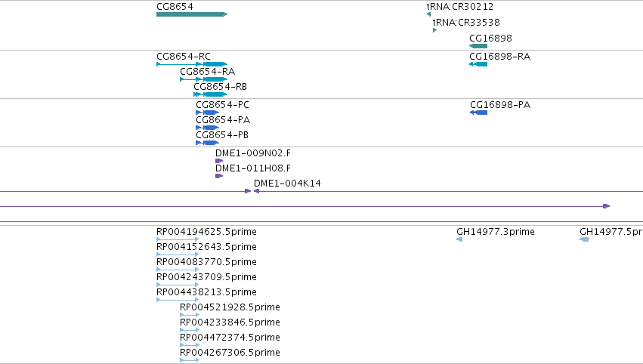The image size is (643, 364).
Task: Click the CG8654-RC transcript label
Action: coord(184,56)
